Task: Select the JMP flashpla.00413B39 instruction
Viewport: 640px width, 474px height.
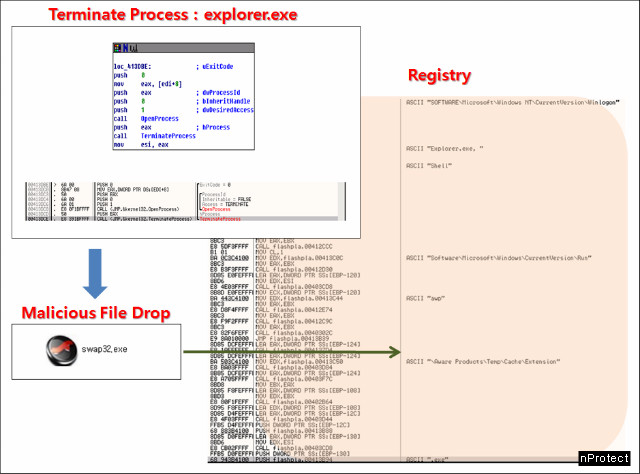Action: click(x=292, y=338)
